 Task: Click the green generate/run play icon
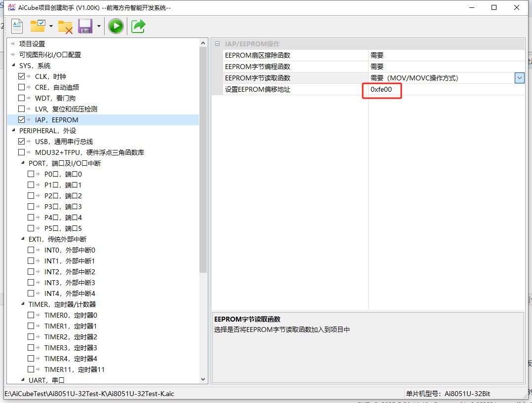coord(115,26)
